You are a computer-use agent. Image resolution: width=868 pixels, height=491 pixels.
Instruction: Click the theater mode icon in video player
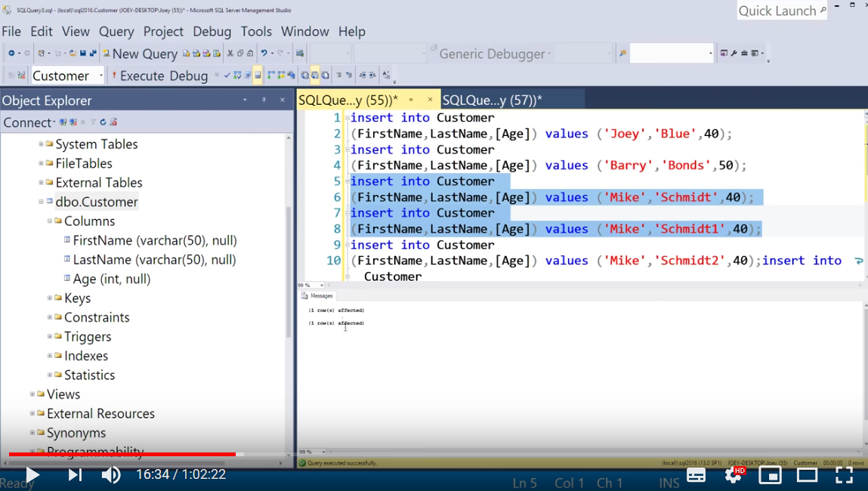click(807, 475)
